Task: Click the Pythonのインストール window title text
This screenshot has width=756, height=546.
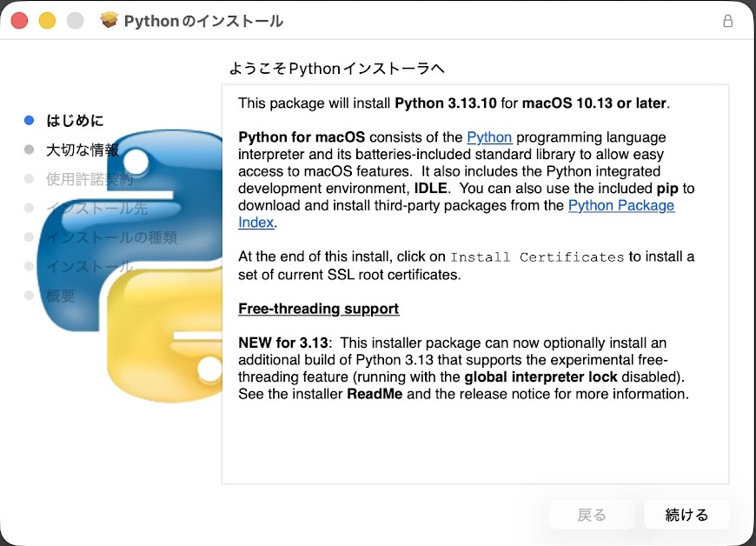Action: coord(203,21)
